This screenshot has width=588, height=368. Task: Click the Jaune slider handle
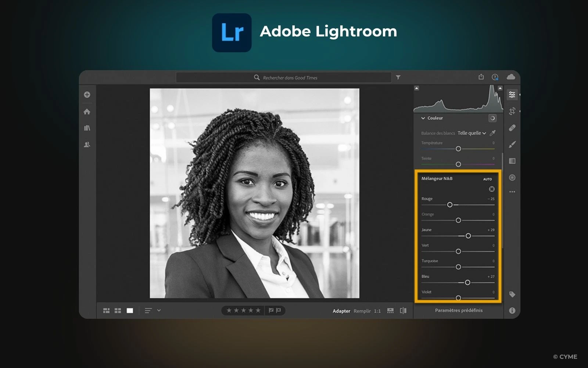click(x=468, y=236)
